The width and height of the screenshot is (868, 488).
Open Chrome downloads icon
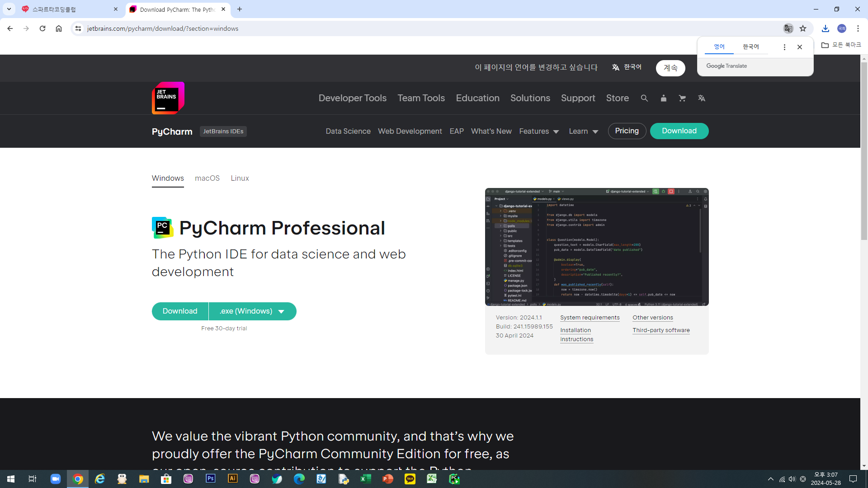pos(826,28)
